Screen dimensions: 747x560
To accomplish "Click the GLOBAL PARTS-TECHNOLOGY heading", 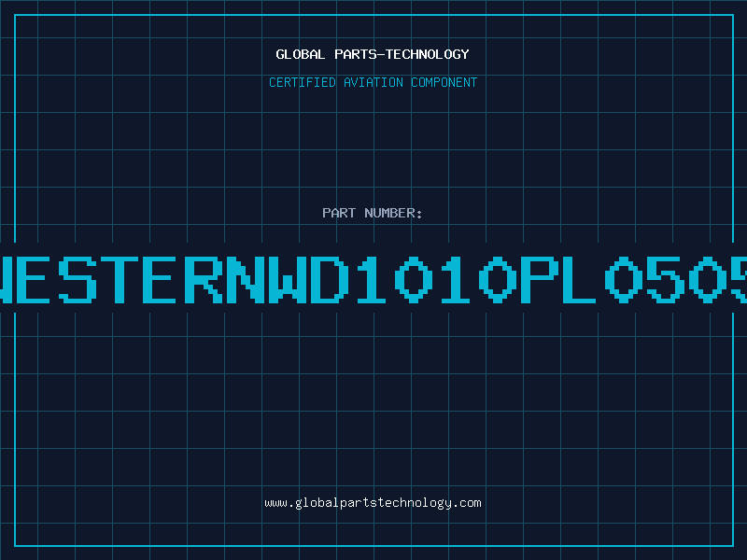I will pos(373,54).
